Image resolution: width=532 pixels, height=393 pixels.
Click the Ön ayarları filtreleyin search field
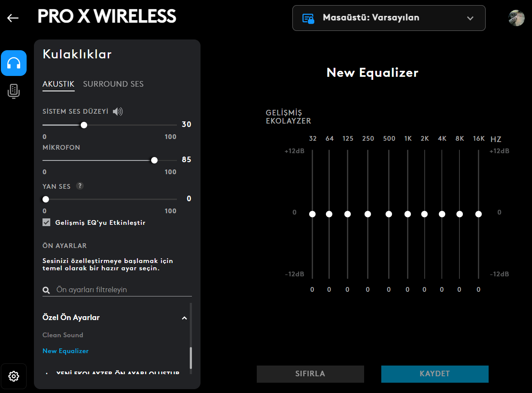click(117, 290)
